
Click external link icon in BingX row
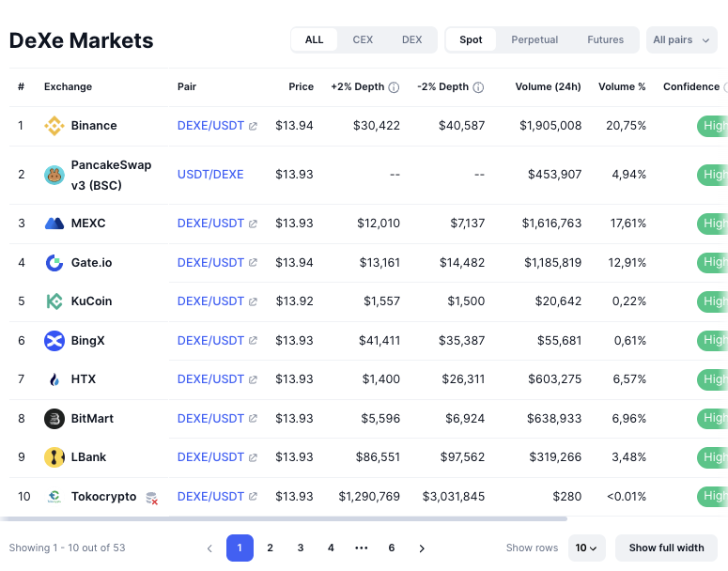[253, 341]
